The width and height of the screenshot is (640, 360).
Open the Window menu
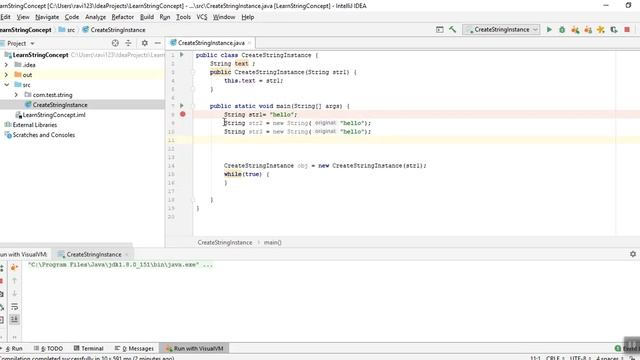point(224,17)
